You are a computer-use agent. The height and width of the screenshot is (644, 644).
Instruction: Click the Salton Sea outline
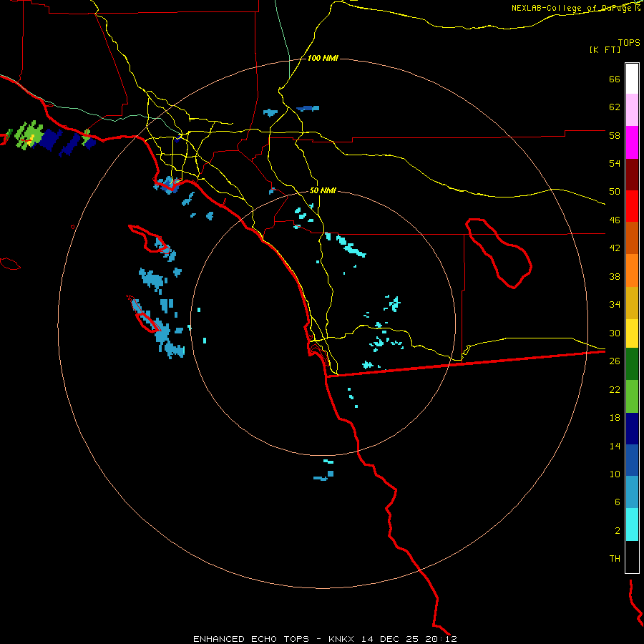coord(499,253)
